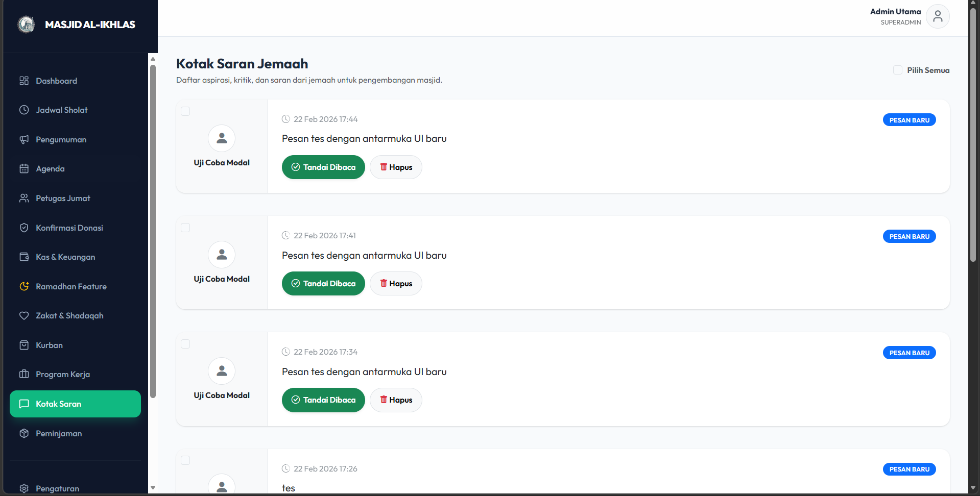Click the sidebar scrollbar thumb
The height and width of the screenshot is (496, 980).
[x=153, y=231]
